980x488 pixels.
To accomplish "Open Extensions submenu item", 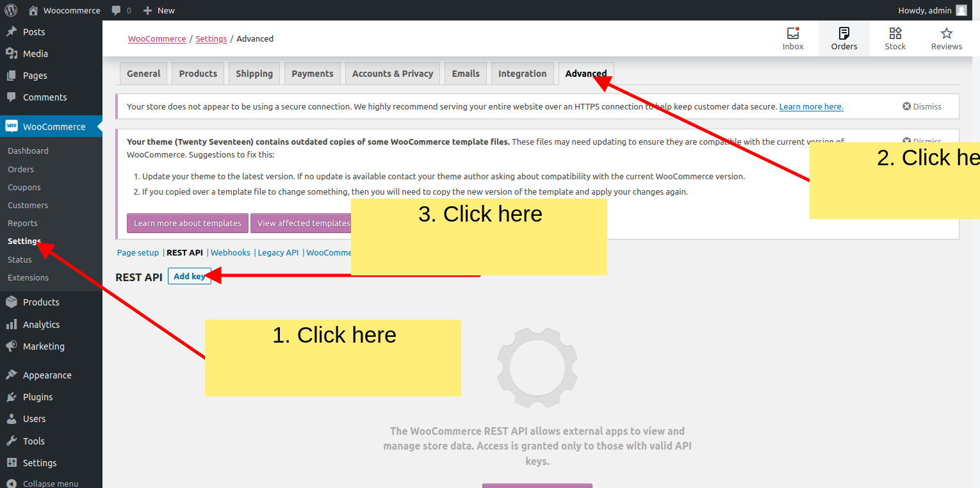I will (28, 277).
